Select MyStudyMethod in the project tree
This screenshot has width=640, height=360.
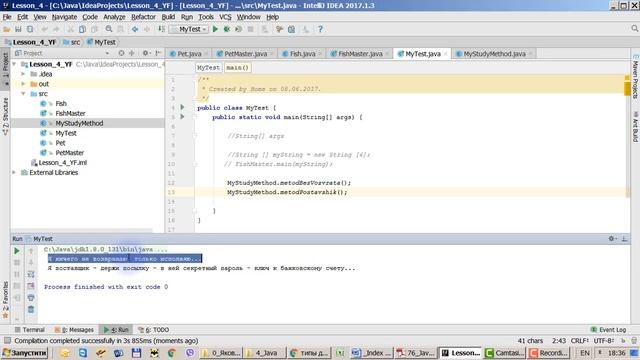tap(79, 123)
